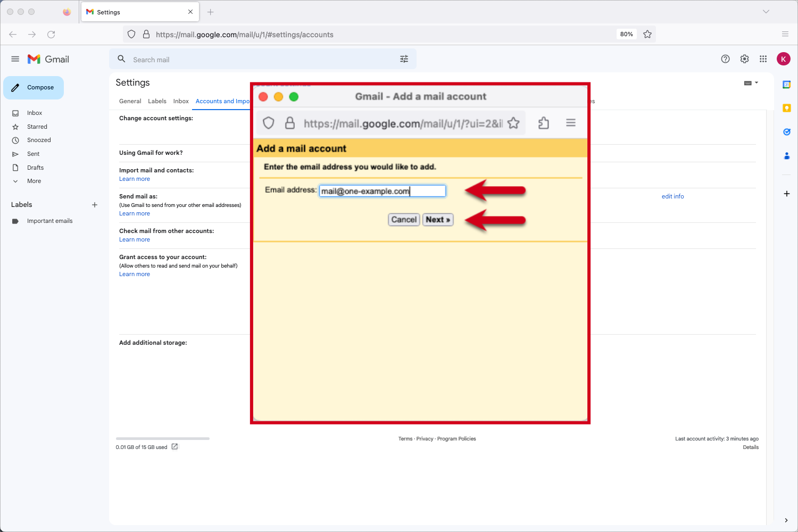The width and height of the screenshot is (798, 532).
Task: Open the input tools keyboard dropdown
Action: 751,83
